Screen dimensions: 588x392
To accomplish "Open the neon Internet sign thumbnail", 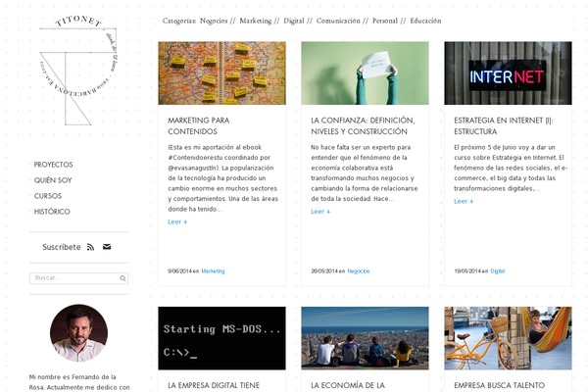I will click(x=508, y=73).
